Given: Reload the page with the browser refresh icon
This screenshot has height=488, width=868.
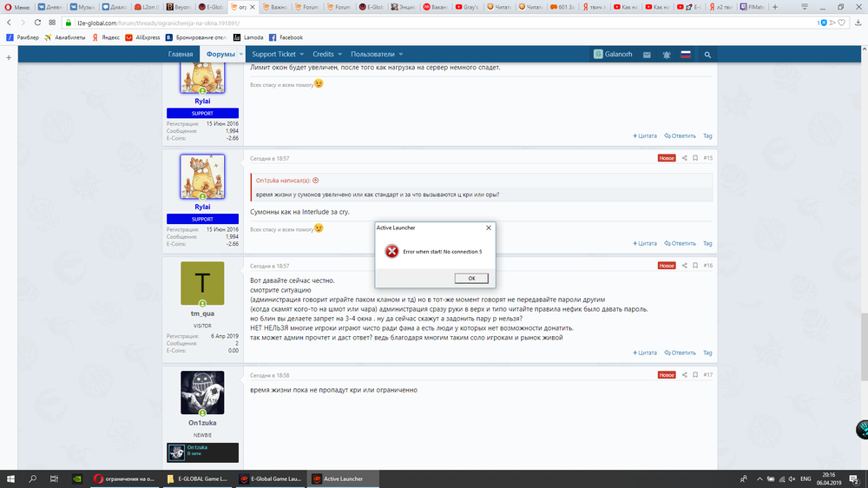Looking at the screenshot, I should point(37,22).
